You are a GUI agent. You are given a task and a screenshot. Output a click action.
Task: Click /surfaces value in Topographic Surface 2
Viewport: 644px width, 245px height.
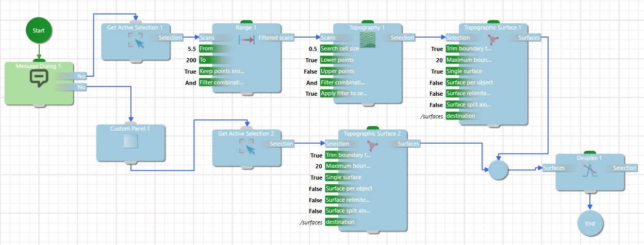click(311, 222)
